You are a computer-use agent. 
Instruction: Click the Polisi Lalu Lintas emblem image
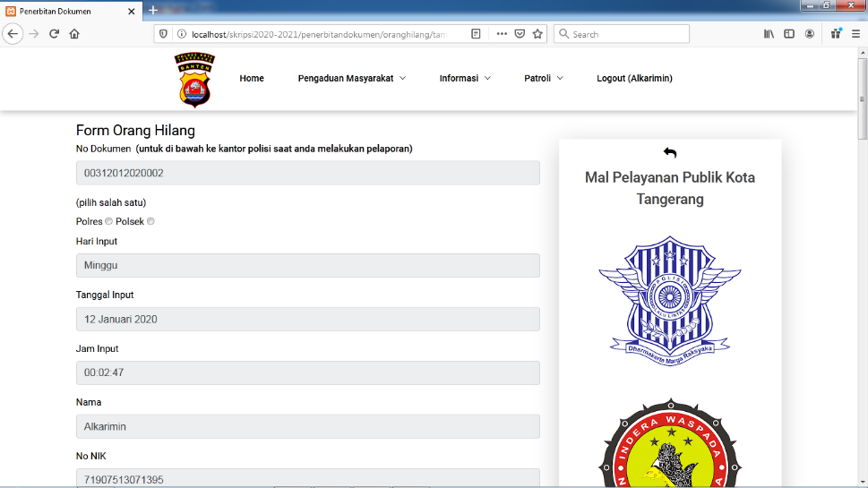(670, 301)
